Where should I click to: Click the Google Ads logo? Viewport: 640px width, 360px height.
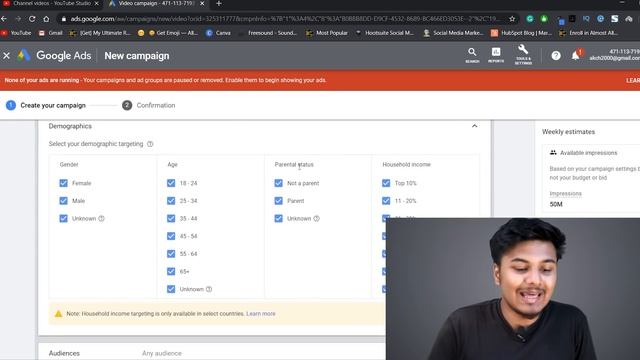(55, 56)
